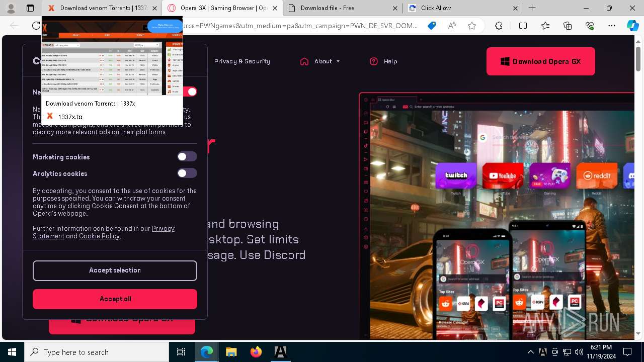This screenshot has height=362, width=644.
Task: Click the Help question mark icon
Action: (x=374, y=61)
